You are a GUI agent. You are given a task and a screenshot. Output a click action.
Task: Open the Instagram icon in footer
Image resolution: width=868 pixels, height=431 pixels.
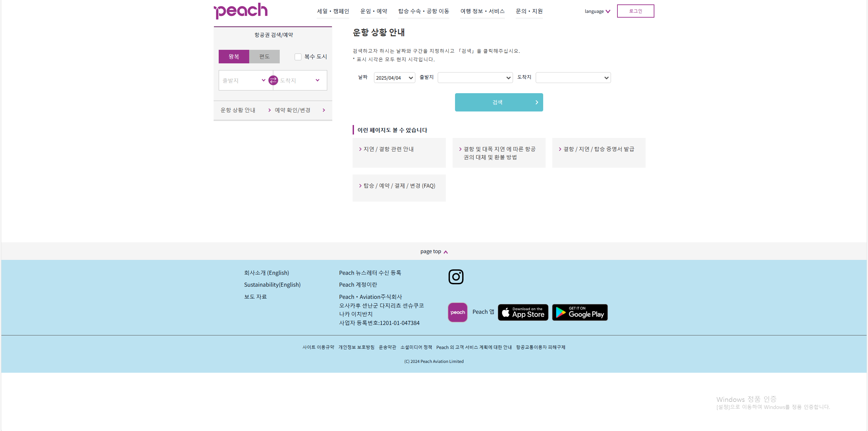click(456, 277)
